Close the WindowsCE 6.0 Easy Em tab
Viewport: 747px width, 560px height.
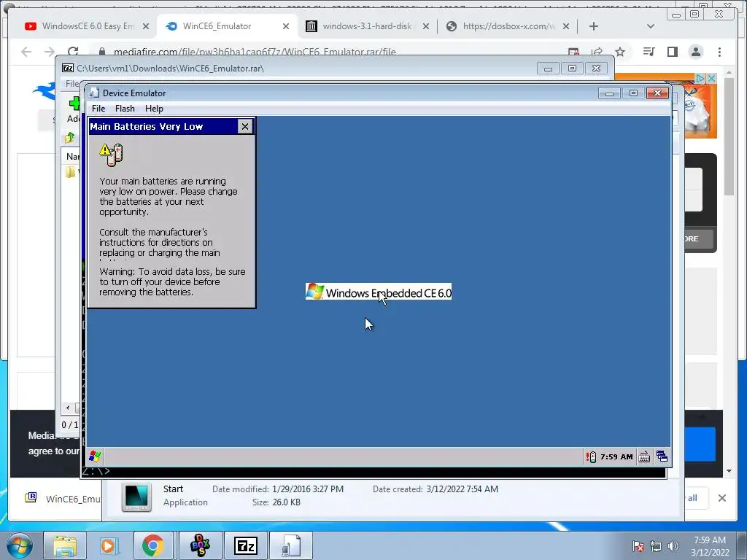click(x=146, y=26)
